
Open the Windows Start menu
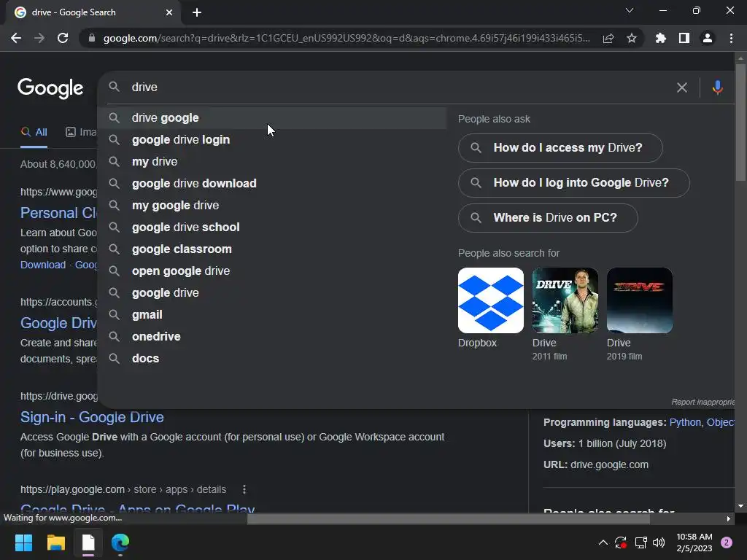23,542
